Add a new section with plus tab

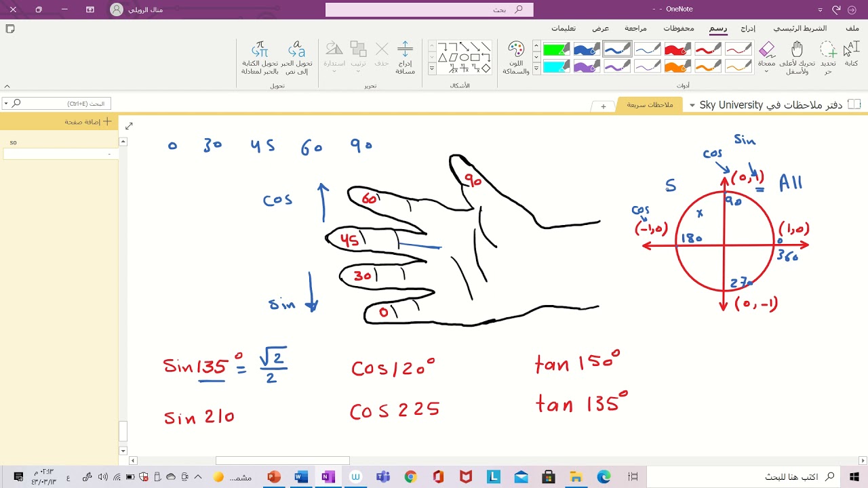pos(603,106)
